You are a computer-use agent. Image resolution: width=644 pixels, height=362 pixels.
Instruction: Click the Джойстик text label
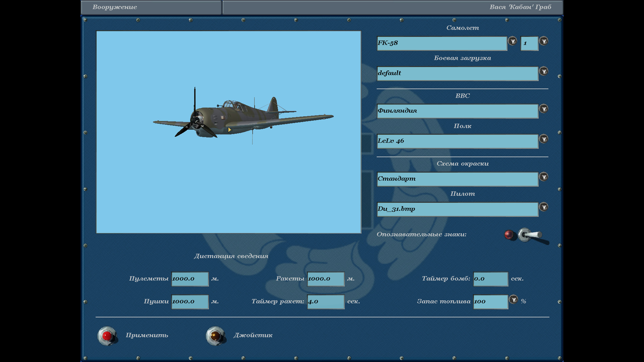point(253,335)
